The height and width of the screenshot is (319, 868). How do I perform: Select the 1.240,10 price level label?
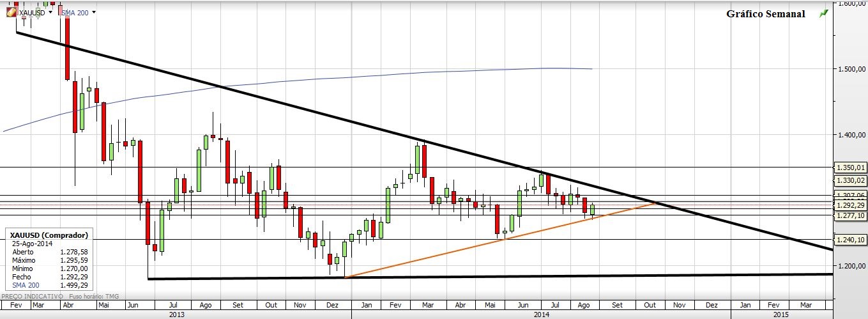point(851,239)
